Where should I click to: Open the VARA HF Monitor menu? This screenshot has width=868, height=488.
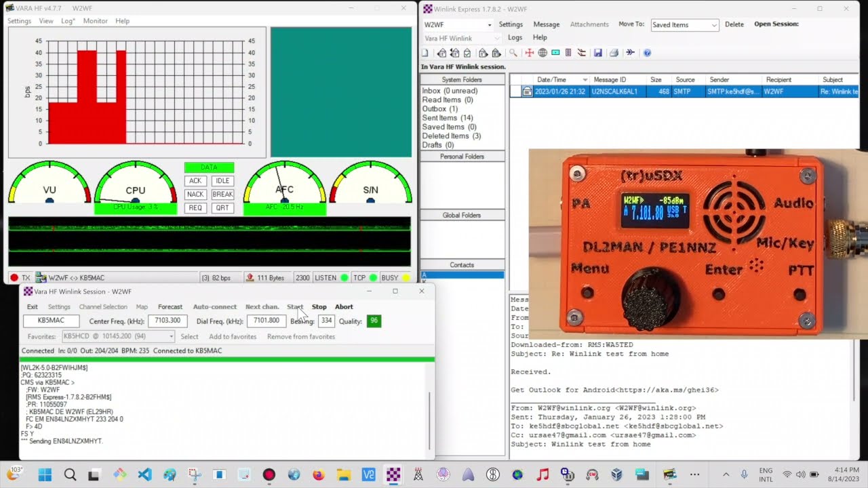pyautogui.click(x=95, y=21)
